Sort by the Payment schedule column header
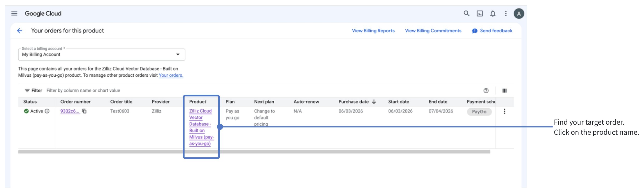 481,102
